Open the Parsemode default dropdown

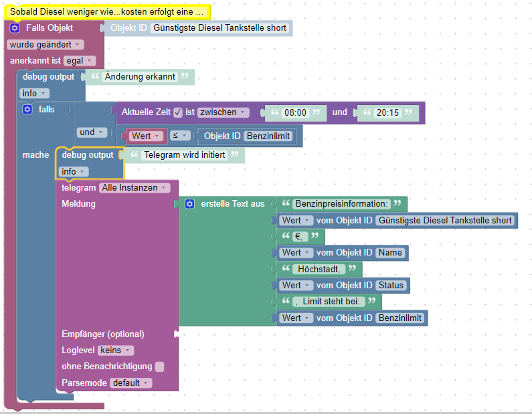130,383
